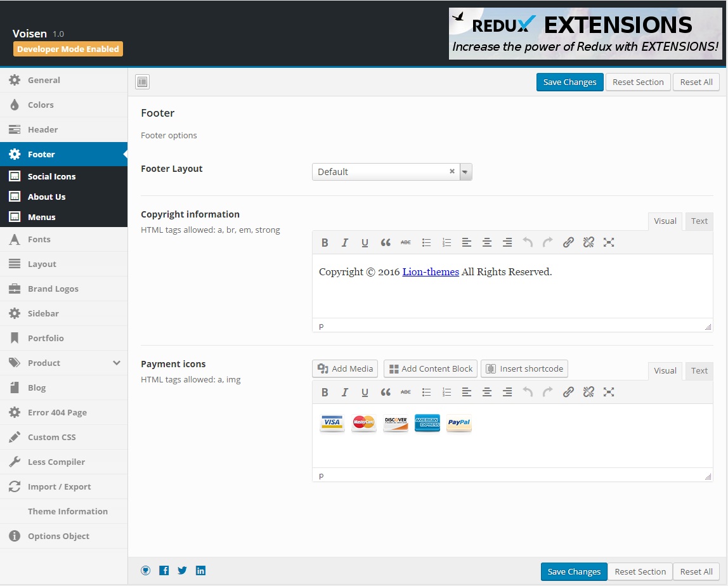
Task: Click Italic icon in Payment icons editor
Action: click(345, 392)
